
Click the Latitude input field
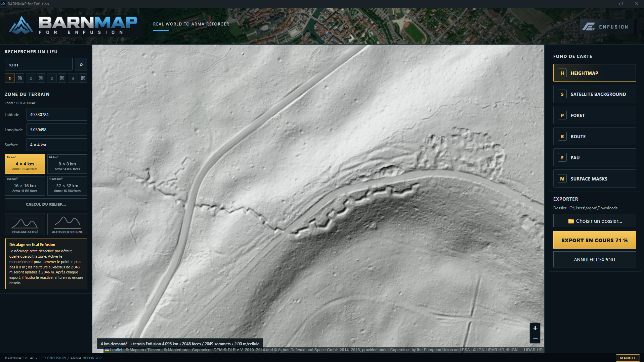(x=57, y=114)
